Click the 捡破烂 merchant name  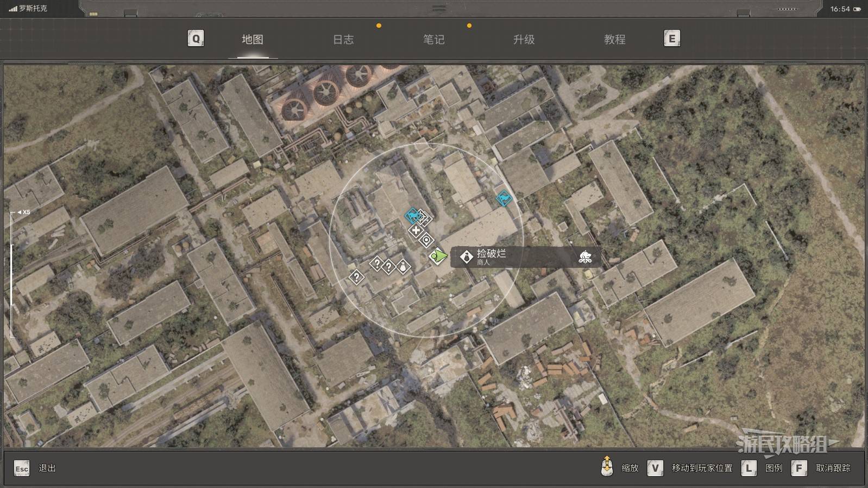tap(491, 253)
